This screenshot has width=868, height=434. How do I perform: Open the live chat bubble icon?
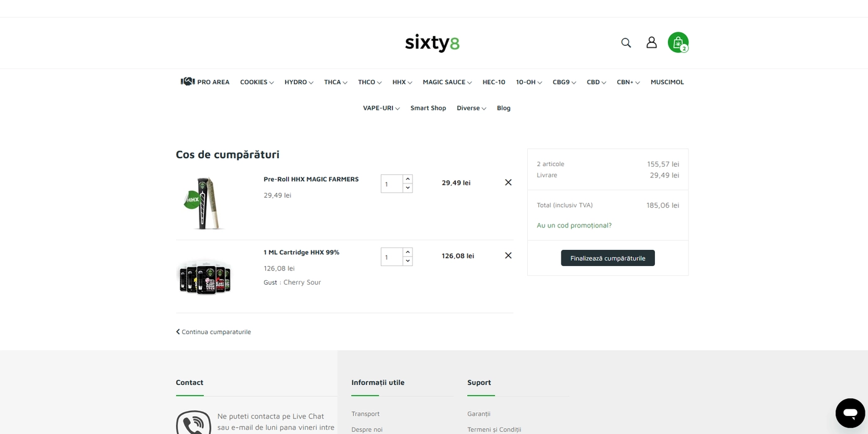pyautogui.click(x=849, y=413)
